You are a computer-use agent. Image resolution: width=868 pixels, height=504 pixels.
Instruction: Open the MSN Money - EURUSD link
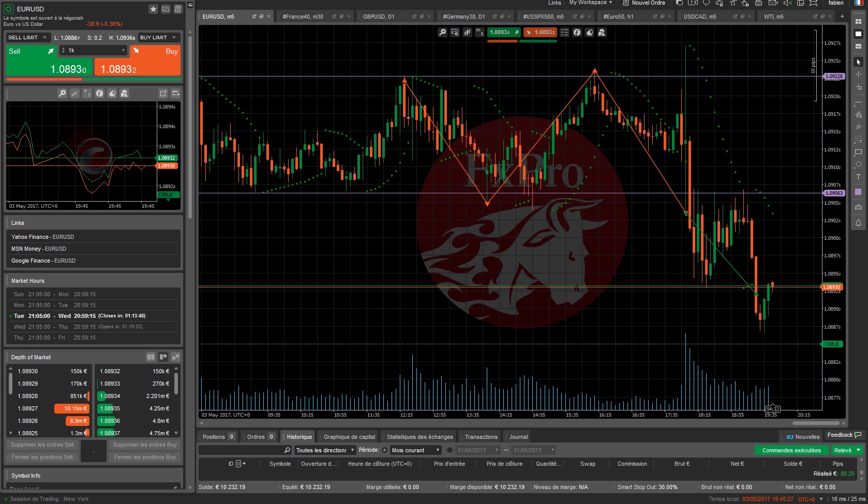[x=39, y=249]
